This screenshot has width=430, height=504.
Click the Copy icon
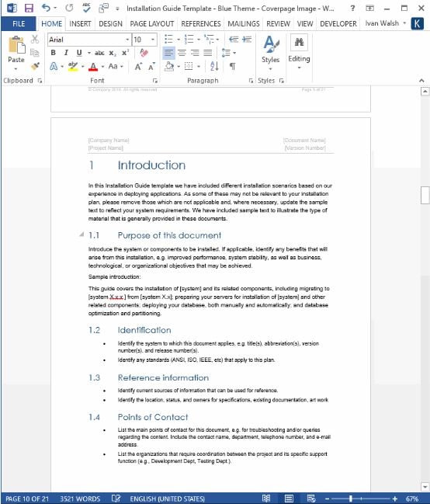tap(34, 52)
